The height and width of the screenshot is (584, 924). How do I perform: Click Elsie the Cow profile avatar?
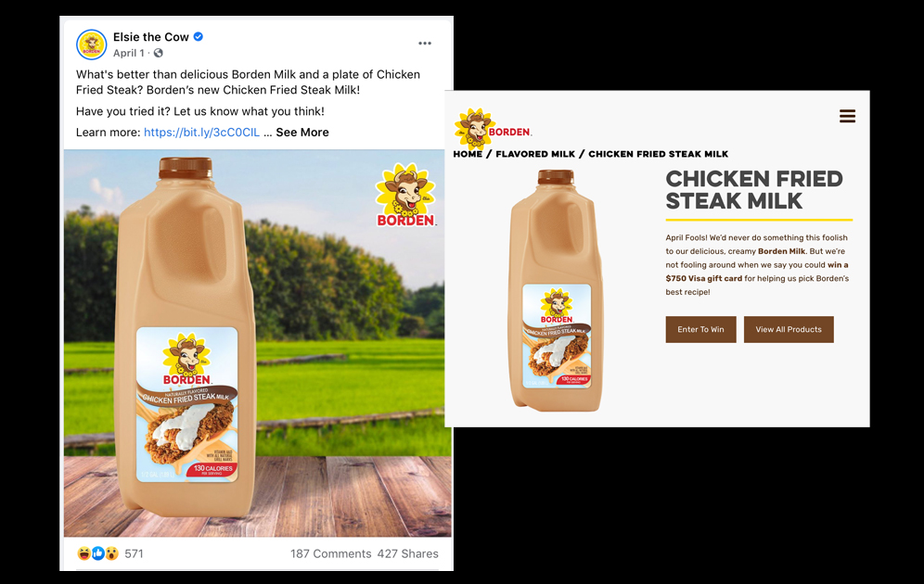pos(91,44)
